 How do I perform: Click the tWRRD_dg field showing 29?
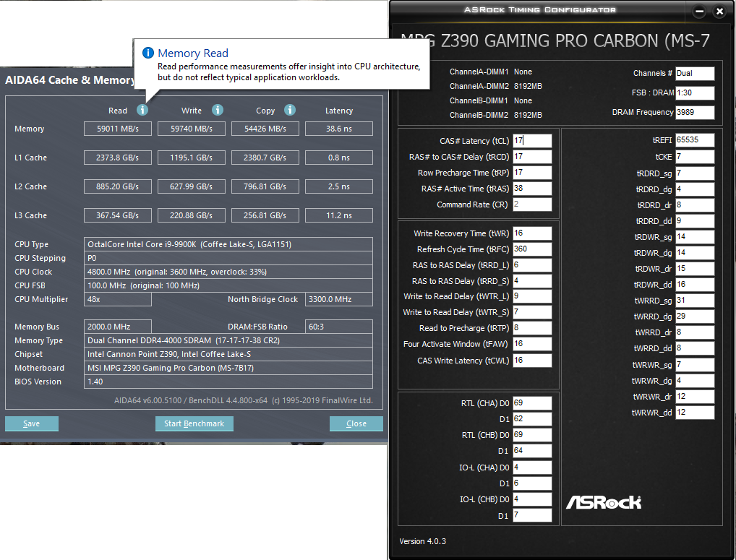(x=695, y=316)
